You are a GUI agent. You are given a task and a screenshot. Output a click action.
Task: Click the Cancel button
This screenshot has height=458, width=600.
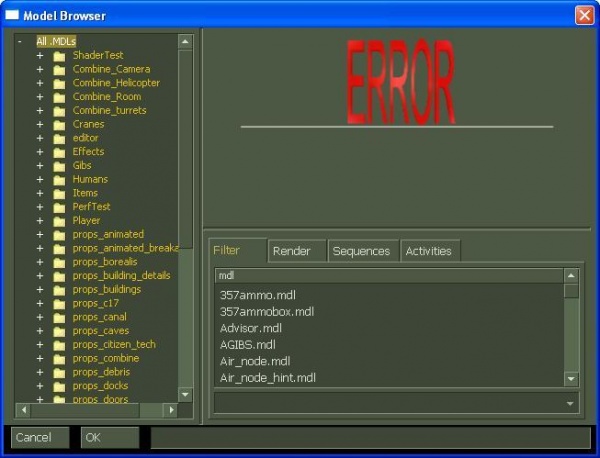pos(40,437)
